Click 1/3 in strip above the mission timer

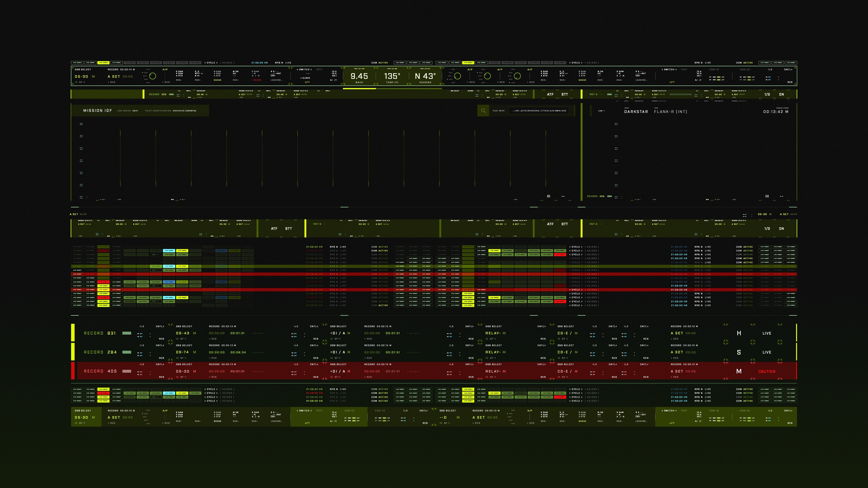767,94
